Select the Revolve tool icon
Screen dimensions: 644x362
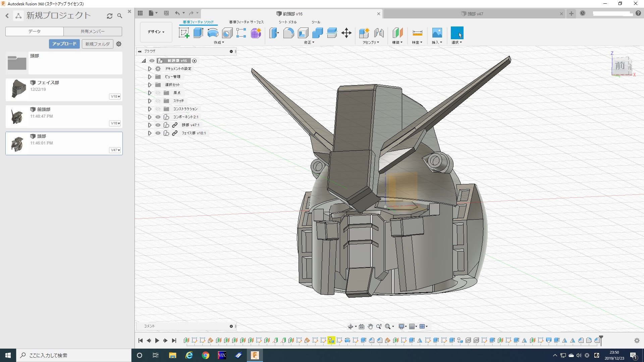[213, 33]
